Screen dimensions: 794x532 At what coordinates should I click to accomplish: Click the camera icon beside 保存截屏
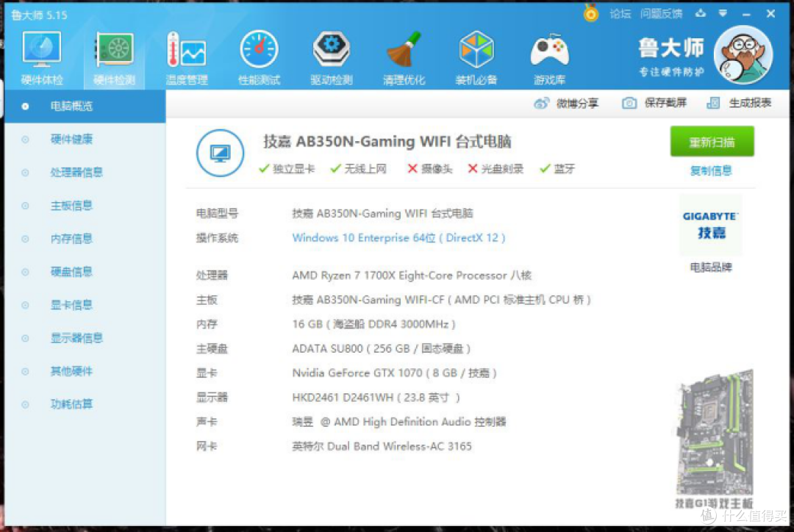tap(629, 104)
